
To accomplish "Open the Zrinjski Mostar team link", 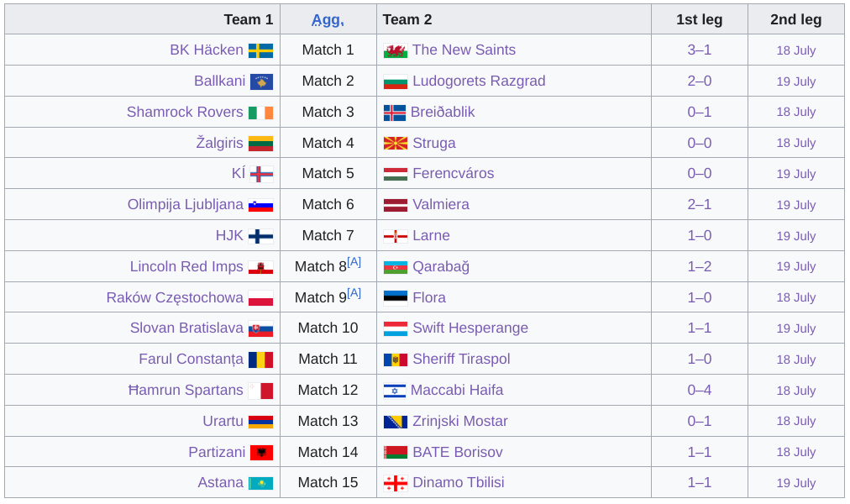I will pyautogui.click(x=459, y=422).
